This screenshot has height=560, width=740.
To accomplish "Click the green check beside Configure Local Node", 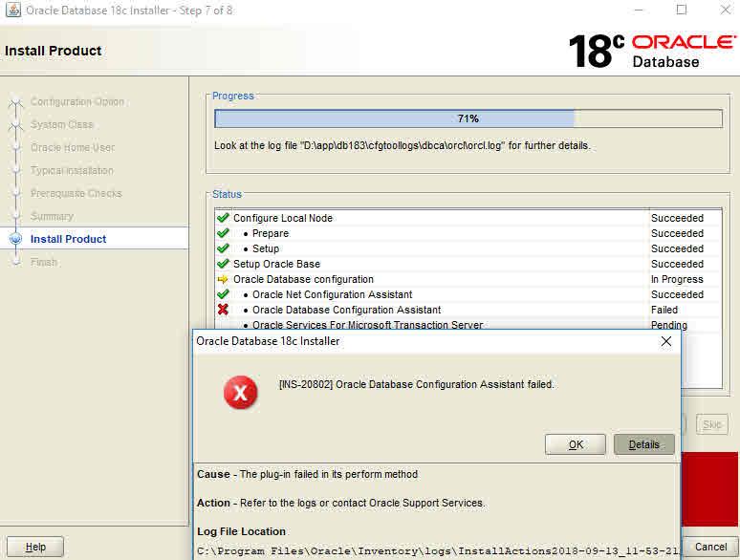I will click(223, 218).
